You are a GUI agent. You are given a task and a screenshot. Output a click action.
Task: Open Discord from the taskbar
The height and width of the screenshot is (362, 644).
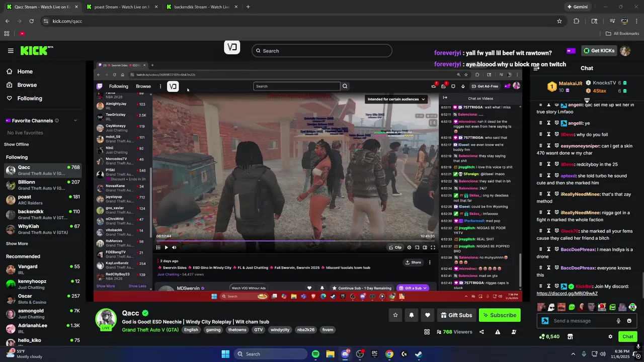click(x=345, y=354)
